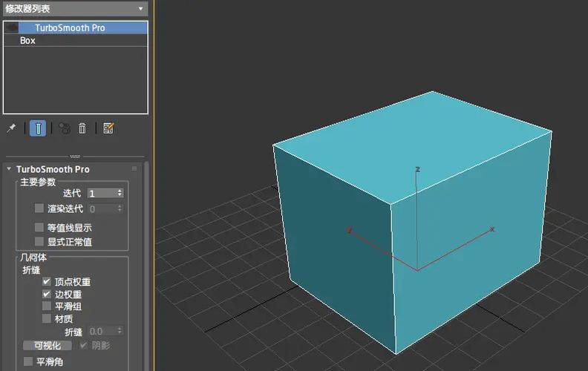Collapse the TurboSmooth Pro rollout
This screenshot has width=588, height=371.
coord(9,169)
